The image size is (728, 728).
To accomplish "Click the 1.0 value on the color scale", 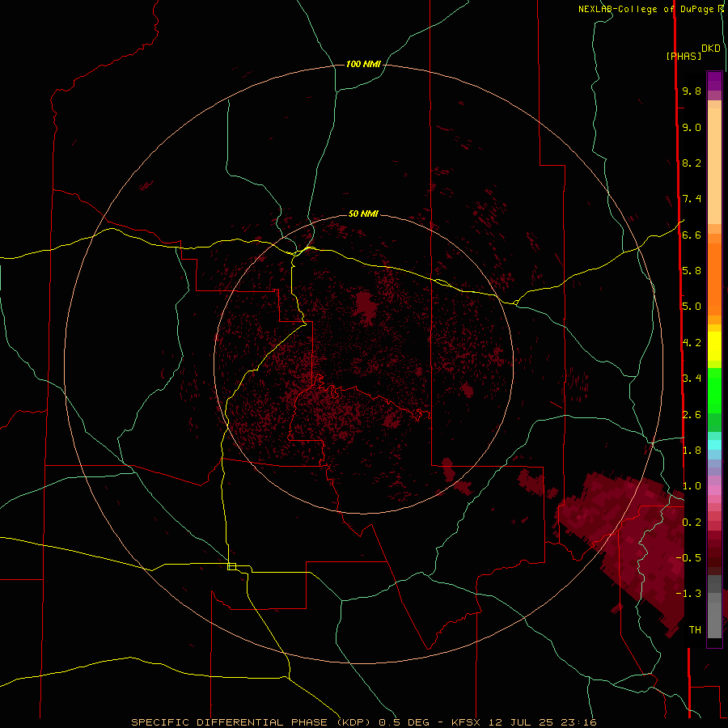I will click(x=692, y=485).
